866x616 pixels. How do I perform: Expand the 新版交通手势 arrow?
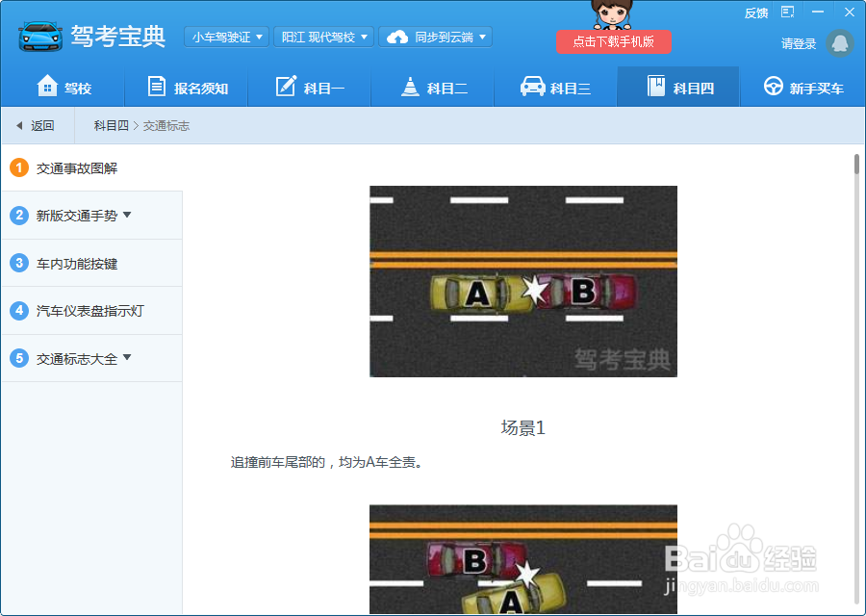(x=127, y=215)
